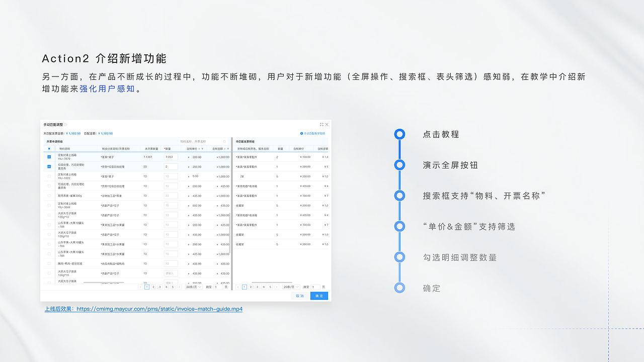Image resolution: width=644 pixels, height=362 pixels.
Task: Click the 取消 cancel button
Action: 300,296
